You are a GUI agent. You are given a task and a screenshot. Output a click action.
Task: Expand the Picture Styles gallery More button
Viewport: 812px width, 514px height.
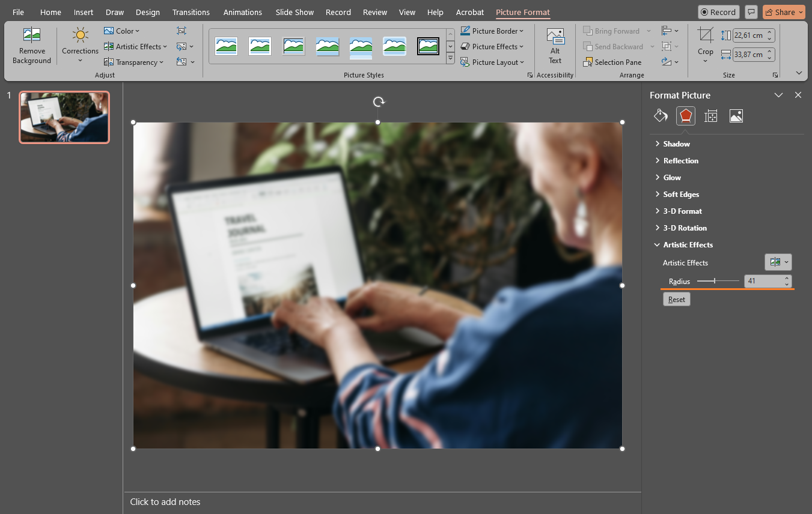450,59
